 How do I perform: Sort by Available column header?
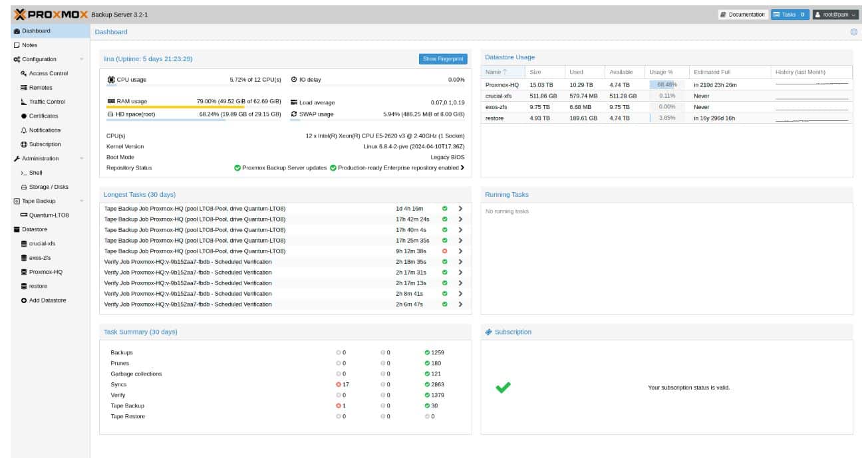(625, 72)
